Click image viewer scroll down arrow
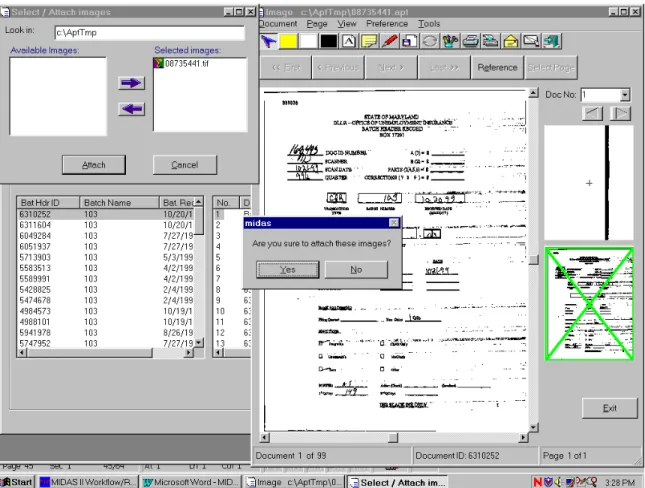 click(x=533, y=428)
